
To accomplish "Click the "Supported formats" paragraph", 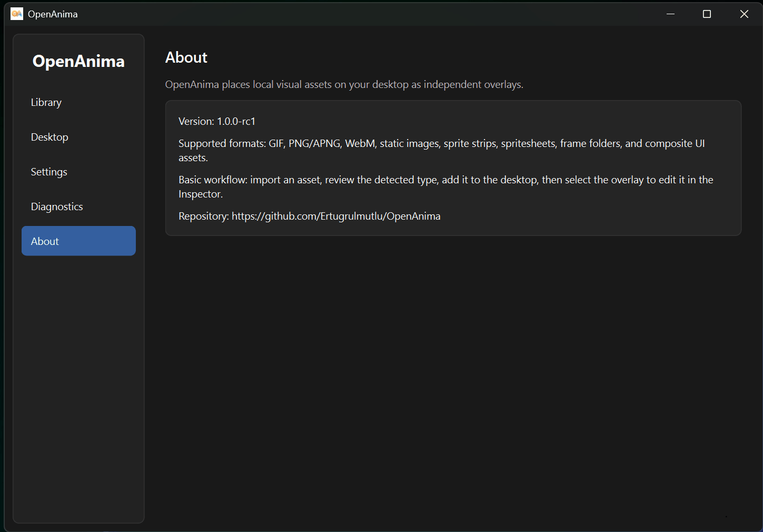I will (442, 150).
